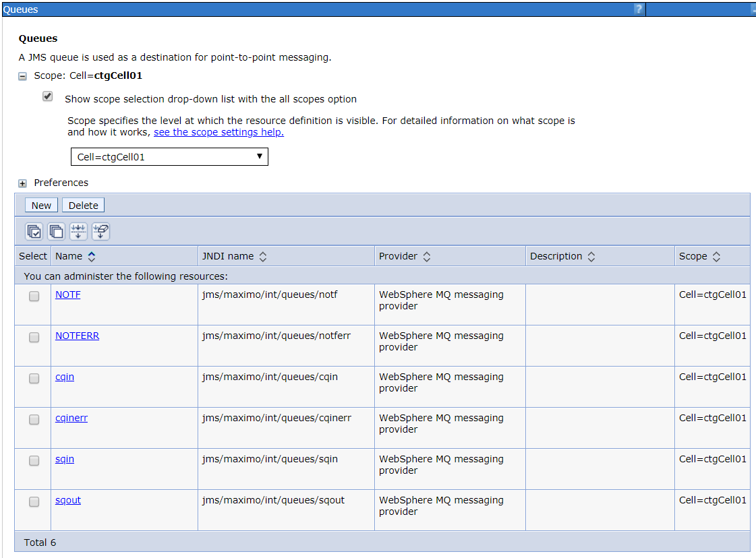The image size is (756, 558).
Task: Open the Cell=ctgCell01 scope dropdown
Action: (169, 156)
